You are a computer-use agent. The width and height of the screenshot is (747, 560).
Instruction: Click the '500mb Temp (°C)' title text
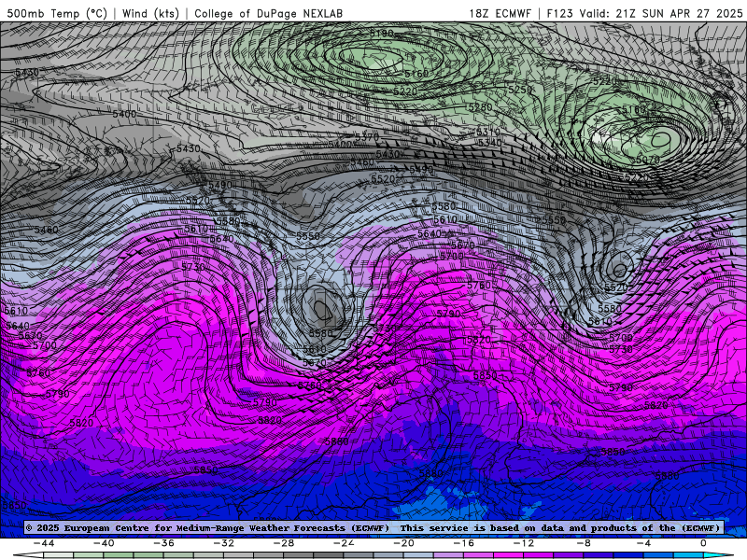[x=57, y=13]
